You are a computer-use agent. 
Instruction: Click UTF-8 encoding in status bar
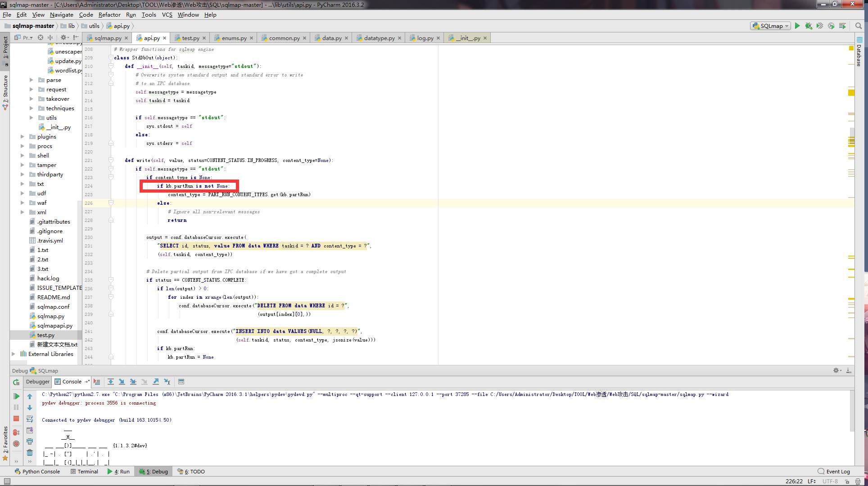point(830,481)
